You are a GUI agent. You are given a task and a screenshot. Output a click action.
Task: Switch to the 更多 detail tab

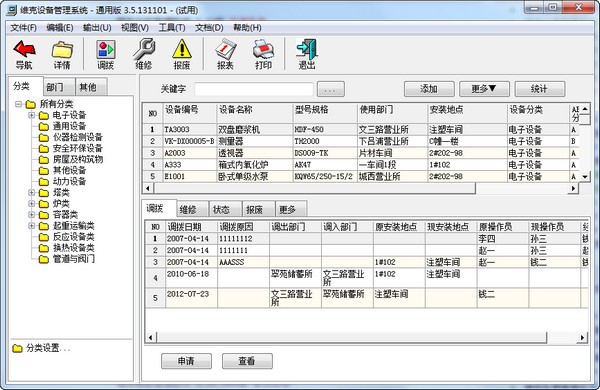pyautogui.click(x=291, y=209)
